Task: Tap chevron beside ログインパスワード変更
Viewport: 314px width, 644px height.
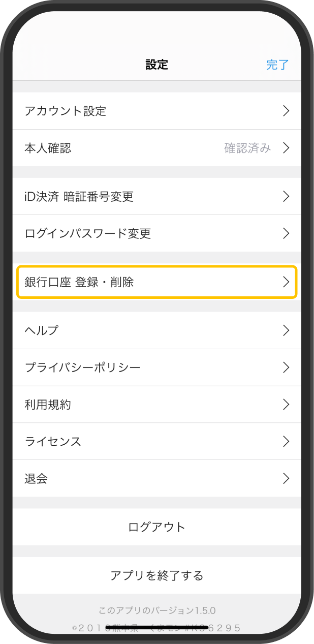Action: click(286, 233)
